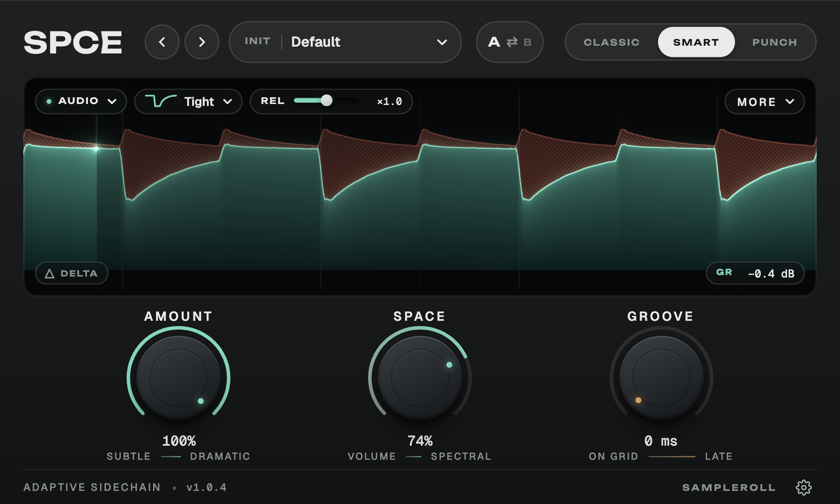Click the ADAPTIVE SIDECHAIN footer text

[x=92, y=487]
